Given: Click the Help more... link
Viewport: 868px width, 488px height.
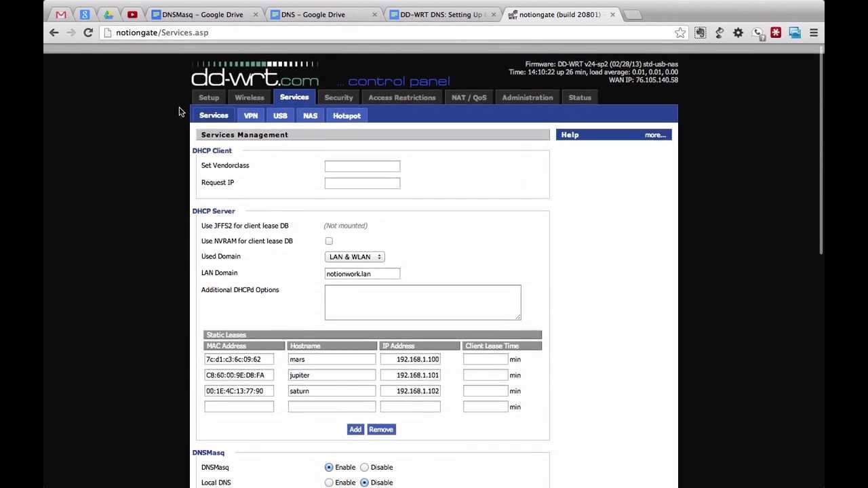Looking at the screenshot, I should [655, 135].
